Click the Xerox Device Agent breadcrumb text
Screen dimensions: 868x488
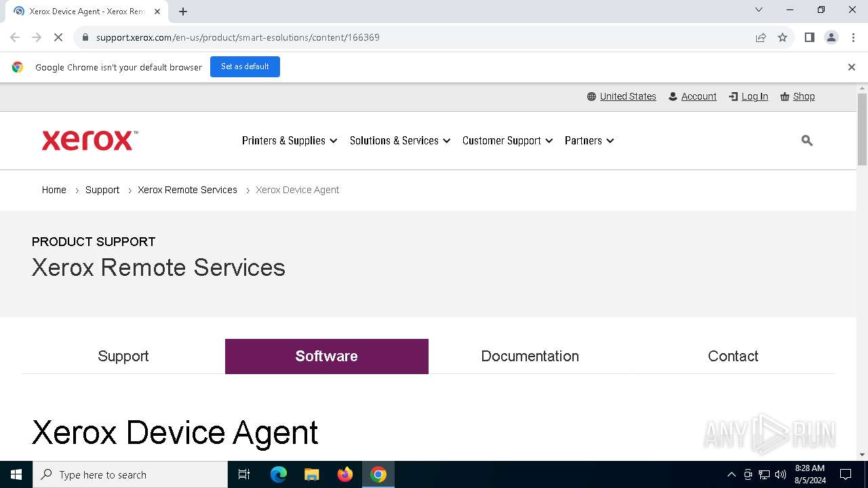[297, 190]
